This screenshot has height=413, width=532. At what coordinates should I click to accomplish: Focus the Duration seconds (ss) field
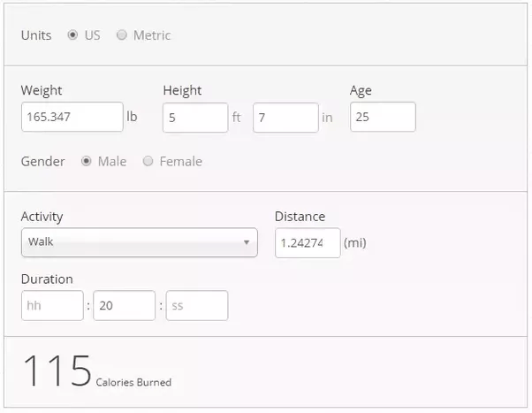(196, 305)
